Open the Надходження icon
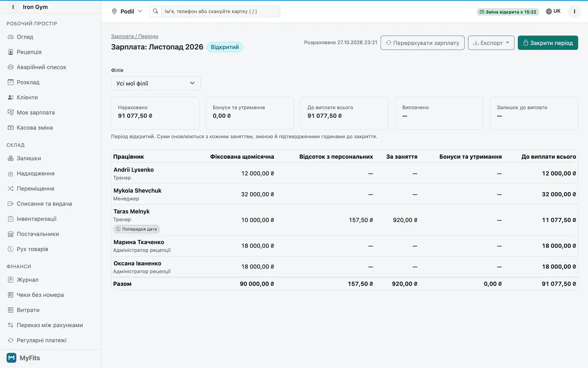This screenshot has width=588, height=368. (11, 173)
